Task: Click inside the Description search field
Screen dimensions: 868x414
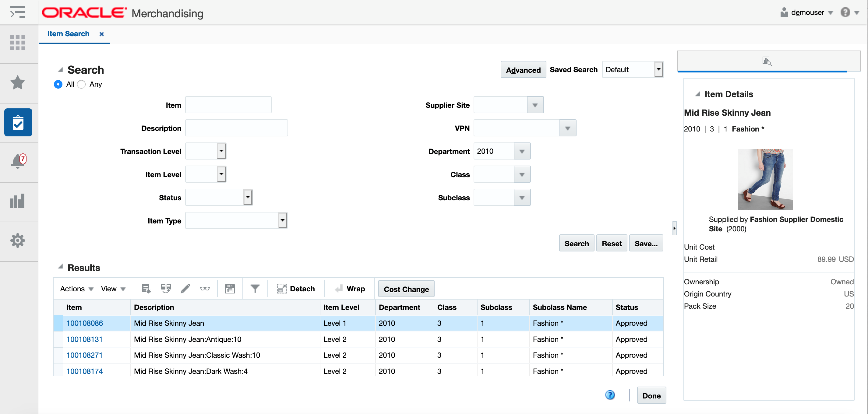Action: point(236,128)
